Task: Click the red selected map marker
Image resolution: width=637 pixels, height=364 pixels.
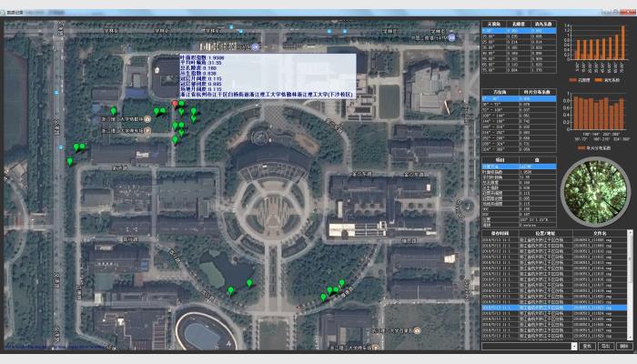Action: [x=175, y=105]
